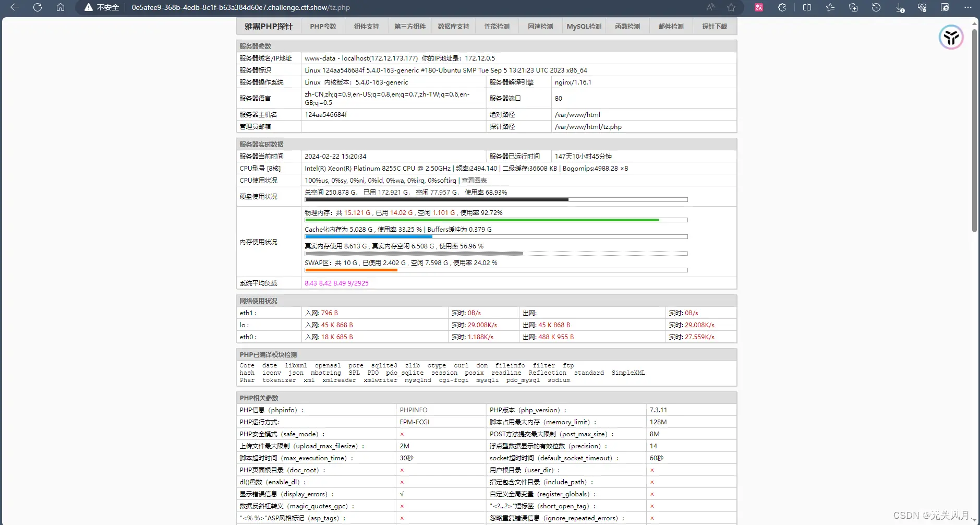Click the 网络使用状况 section header
Viewport: 980px width, 525px height.
487,301
